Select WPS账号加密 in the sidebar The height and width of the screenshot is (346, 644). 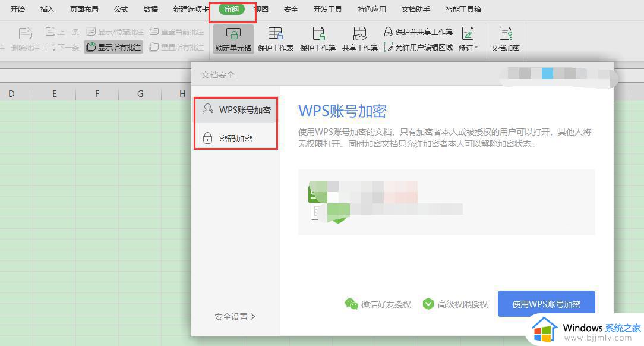pos(236,110)
